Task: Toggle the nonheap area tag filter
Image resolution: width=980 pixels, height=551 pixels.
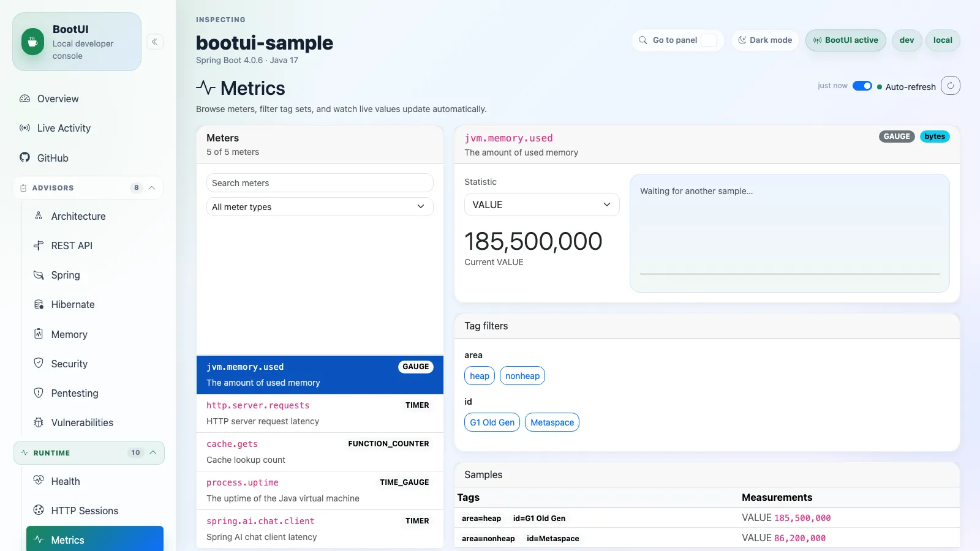Action: click(522, 375)
